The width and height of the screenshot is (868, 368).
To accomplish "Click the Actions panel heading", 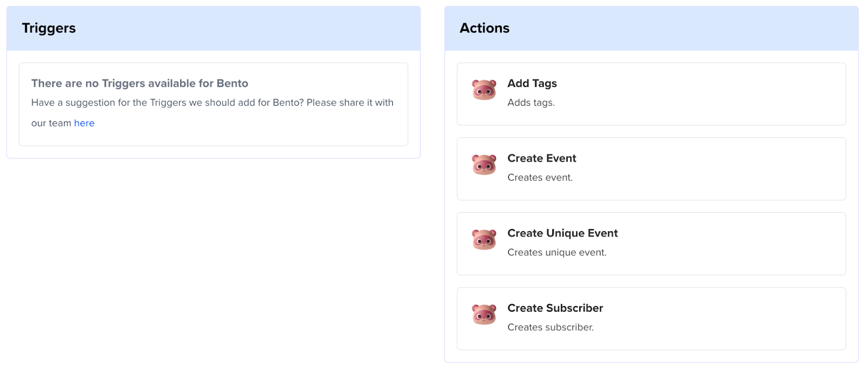I will click(x=484, y=28).
